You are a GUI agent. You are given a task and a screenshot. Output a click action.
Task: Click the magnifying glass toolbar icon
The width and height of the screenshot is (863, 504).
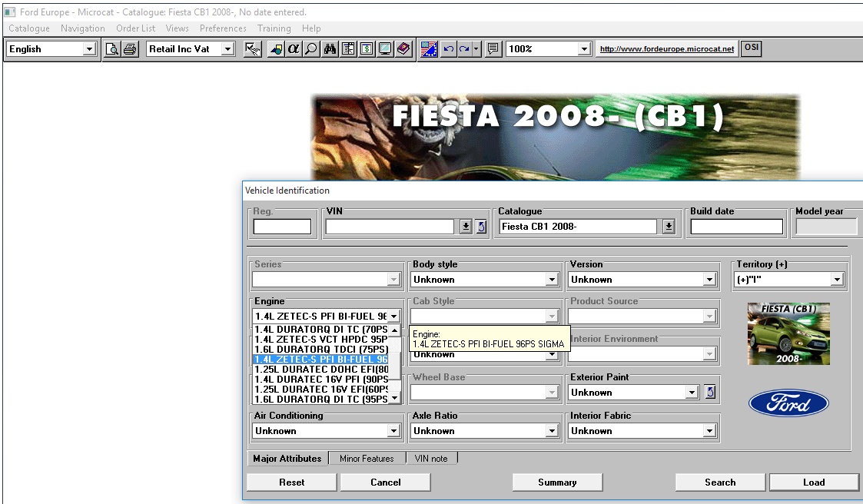(x=311, y=49)
